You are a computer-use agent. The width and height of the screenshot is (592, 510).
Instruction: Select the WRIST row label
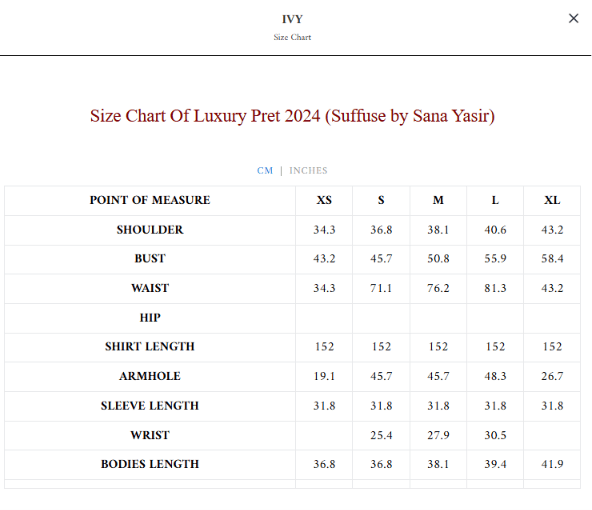click(150, 435)
